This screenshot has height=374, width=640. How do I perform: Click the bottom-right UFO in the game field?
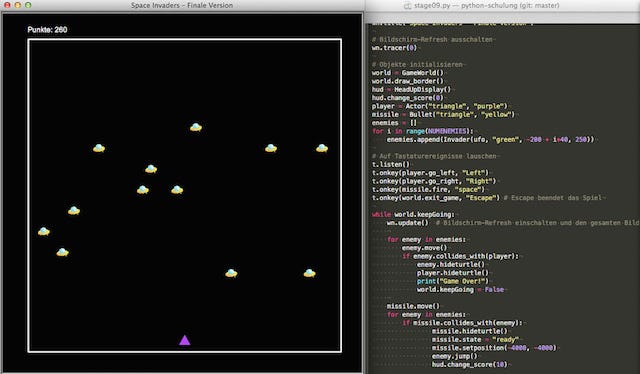pyautogui.click(x=309, y=273)
